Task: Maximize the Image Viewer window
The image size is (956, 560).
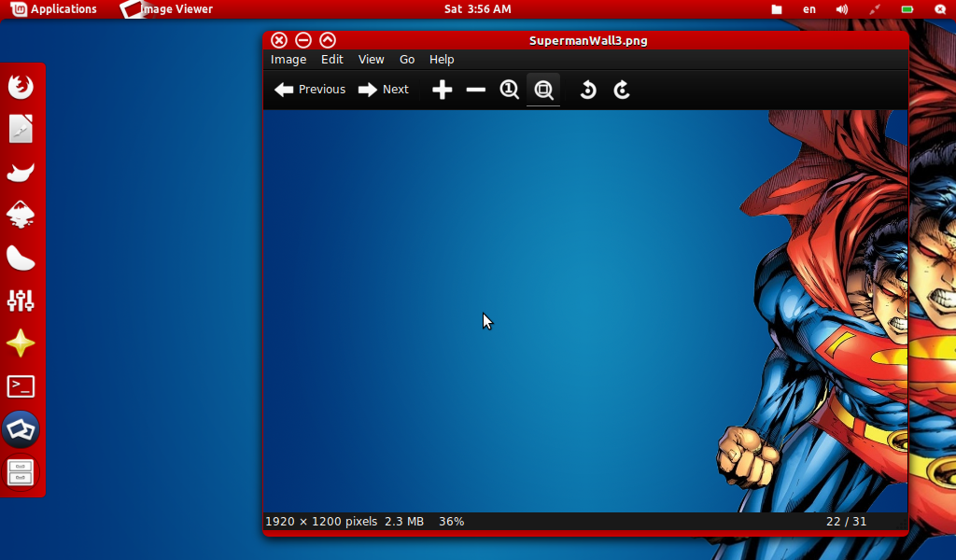Action: [328, 40]
